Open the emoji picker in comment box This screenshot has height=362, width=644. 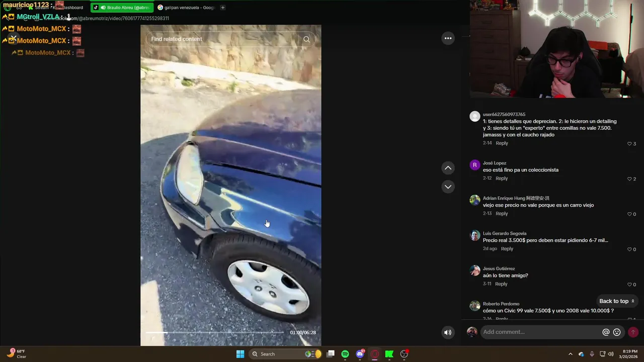click(617, 332)
